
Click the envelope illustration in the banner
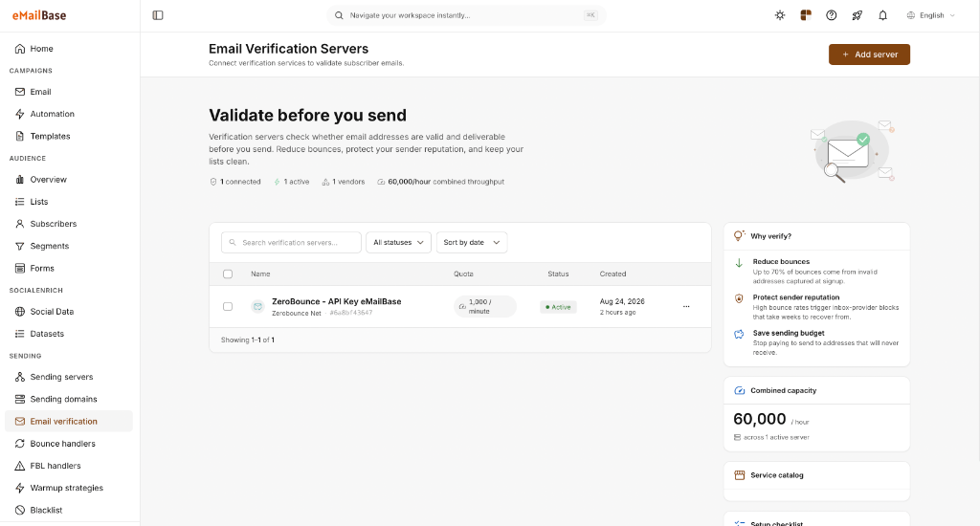click(853, 152)
